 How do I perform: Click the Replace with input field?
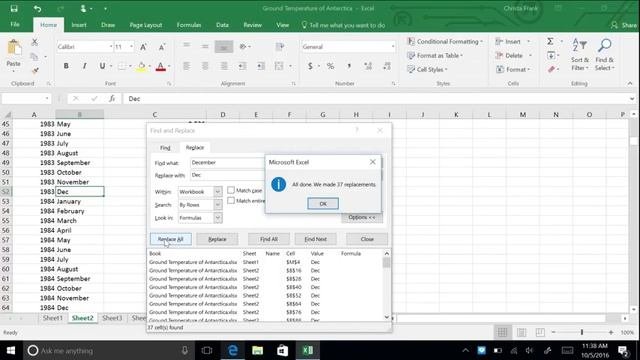pos(227,175)
